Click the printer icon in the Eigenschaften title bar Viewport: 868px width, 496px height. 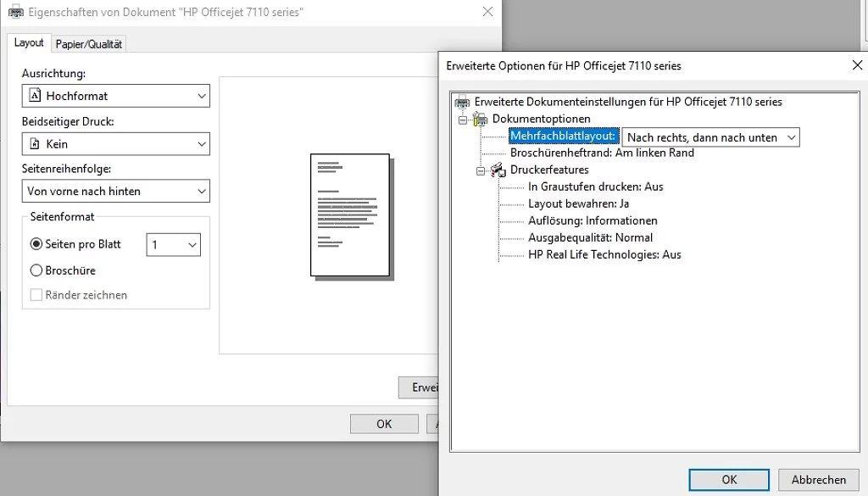[x=15, y=12]
